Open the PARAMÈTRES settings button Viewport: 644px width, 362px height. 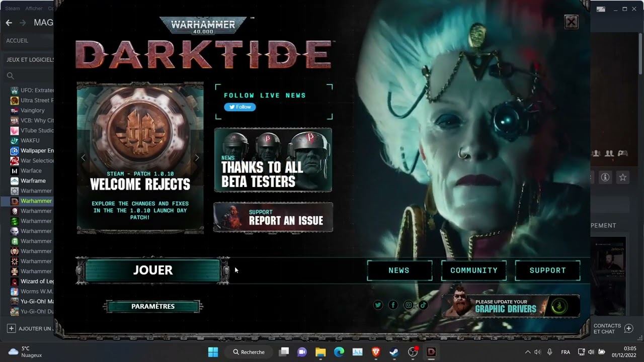(153, 306)
